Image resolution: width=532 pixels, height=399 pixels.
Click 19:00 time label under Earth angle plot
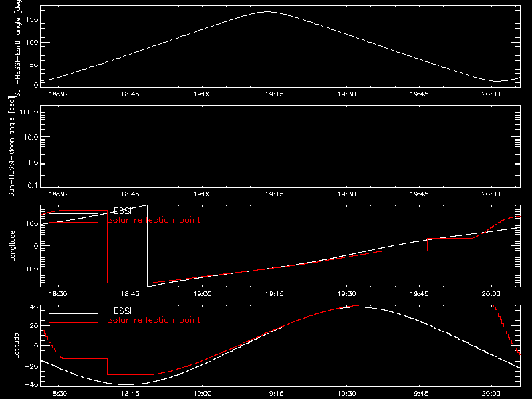(x=203, y=94)
